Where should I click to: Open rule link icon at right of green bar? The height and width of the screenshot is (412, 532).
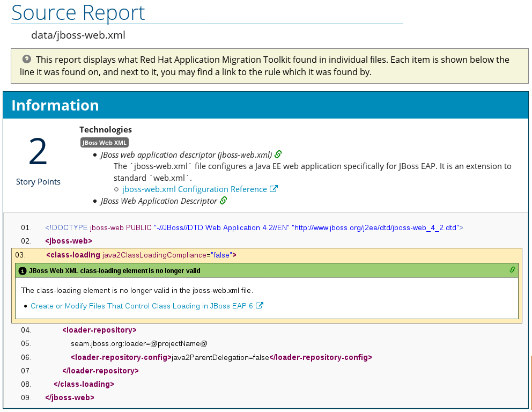(512, 270)
